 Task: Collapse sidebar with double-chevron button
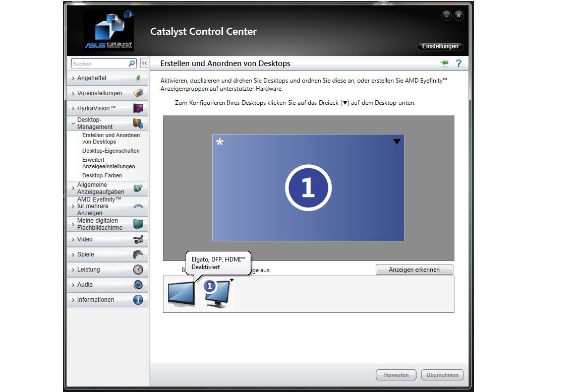(144, 63)
